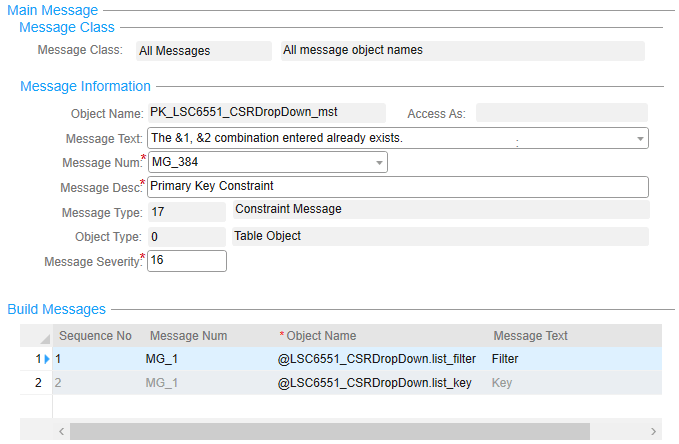Click the Message Text column header in grid
The image size is (679, 444).
click(x=530, y=336)
